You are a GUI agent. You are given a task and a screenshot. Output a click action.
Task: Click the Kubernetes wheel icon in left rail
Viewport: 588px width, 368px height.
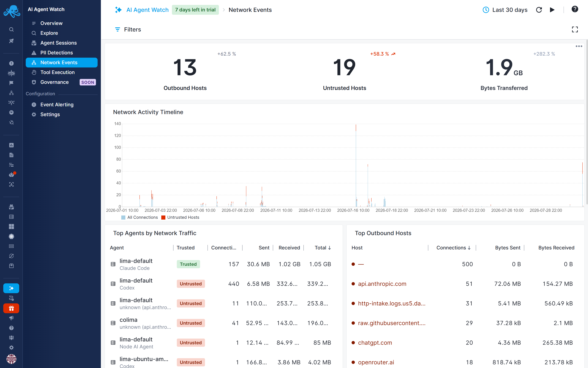11,236
